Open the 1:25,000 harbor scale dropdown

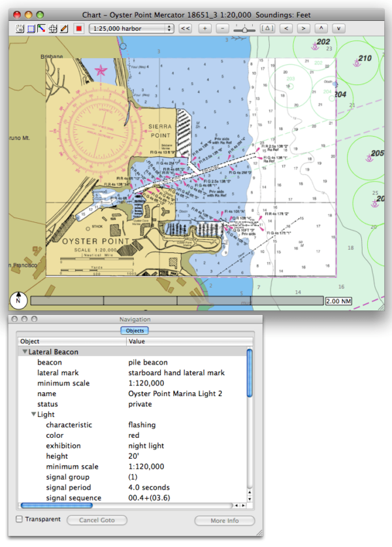point(131,29)
